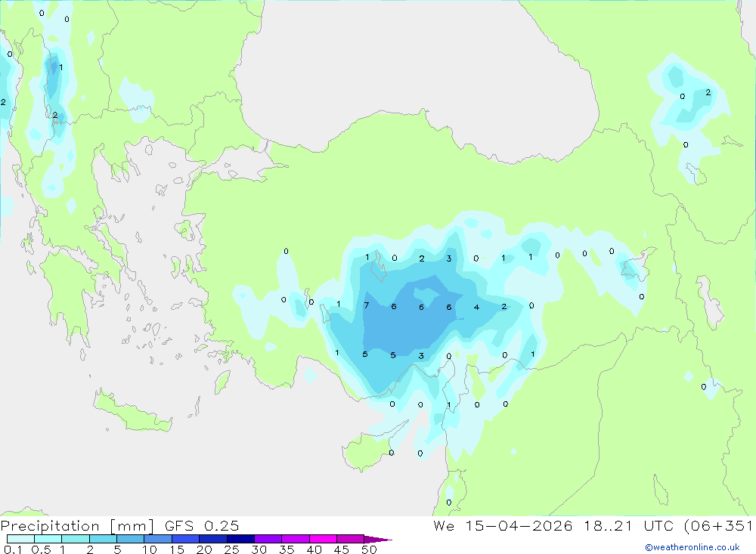The image size is (756, 554).
Task: Pick the 1–2 mm legend color swatch
Action: [75, 539]
